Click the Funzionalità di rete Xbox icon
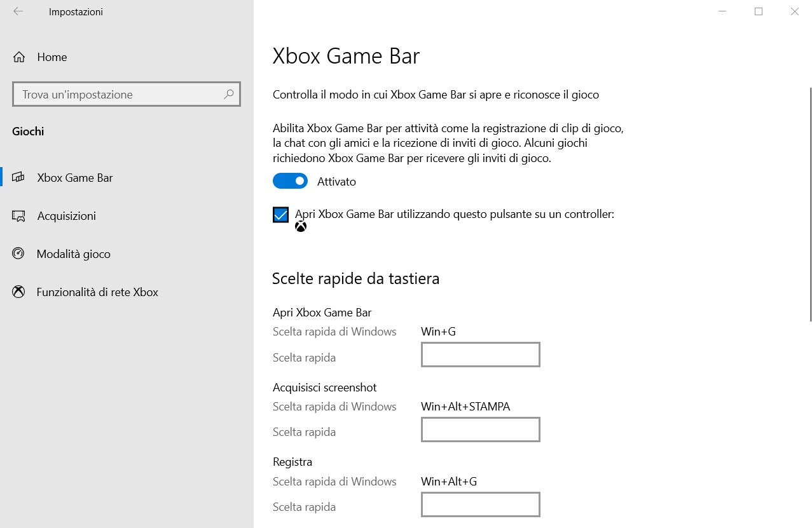The image size is (812, 528). [x=18, y=292]
